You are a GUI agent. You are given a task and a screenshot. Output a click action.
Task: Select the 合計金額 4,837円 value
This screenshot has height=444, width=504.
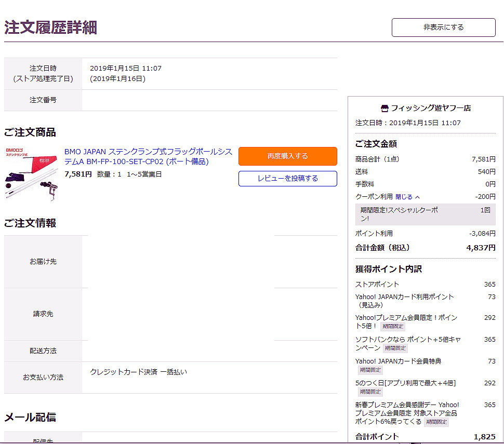tap(481, 248)
